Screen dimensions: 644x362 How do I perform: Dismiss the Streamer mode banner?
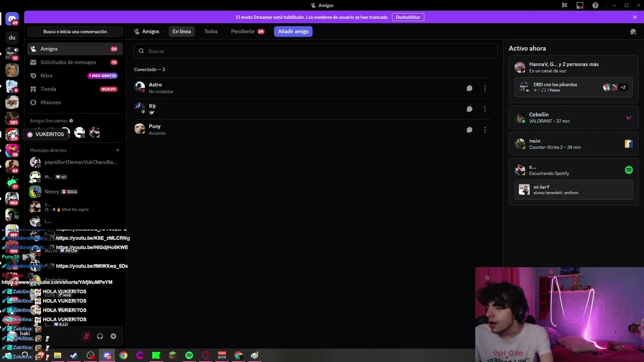(x=635, y=17)
